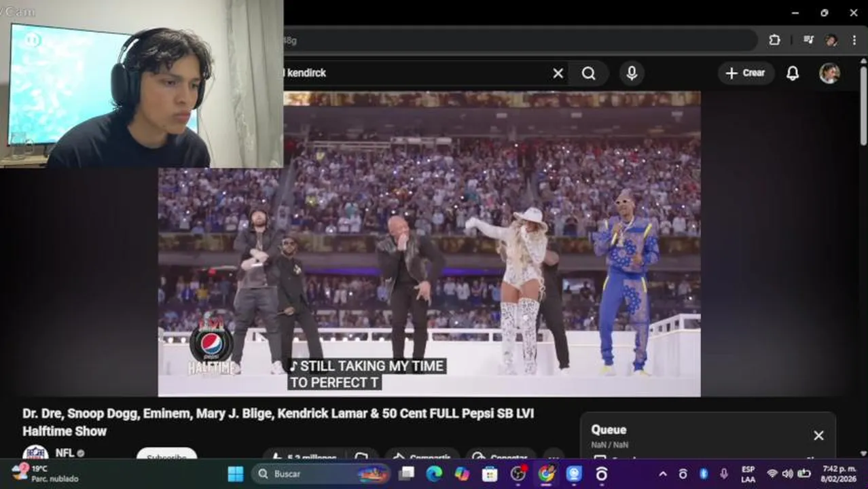This screenshot has width=868, height=489.
Task: Open Chrome extensions puzzle icon
Action: (x=774, y=40)
